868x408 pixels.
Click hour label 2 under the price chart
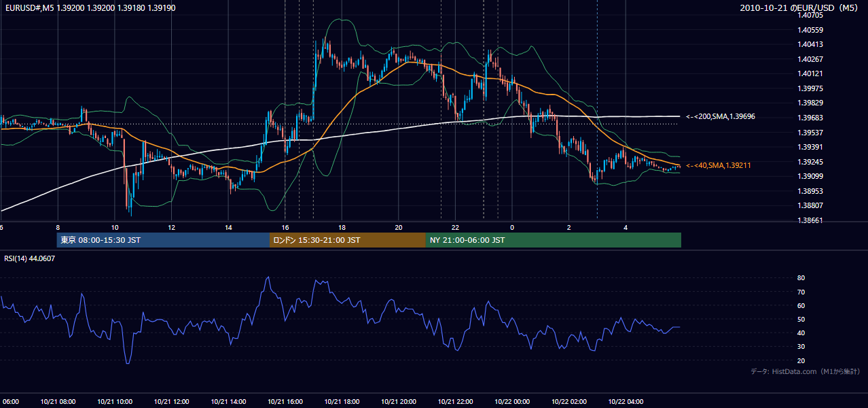tap(569, 227)
